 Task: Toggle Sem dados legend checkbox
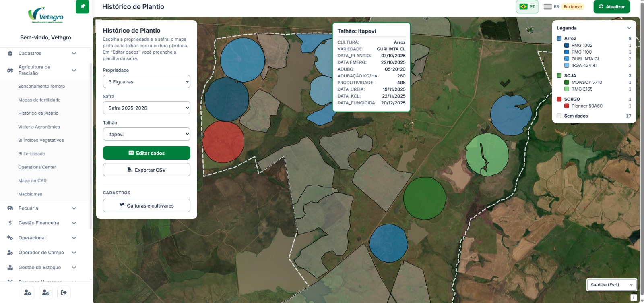point(559,116)
